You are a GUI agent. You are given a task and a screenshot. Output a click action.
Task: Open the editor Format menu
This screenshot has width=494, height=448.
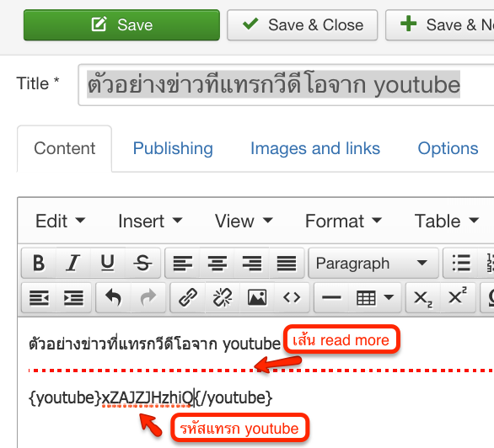coord(343,221)
